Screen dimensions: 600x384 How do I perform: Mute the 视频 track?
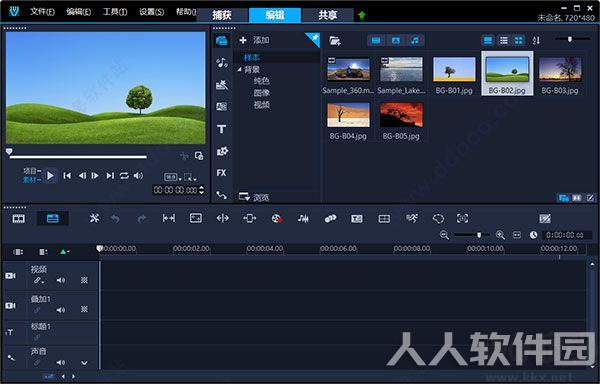coord(61,280)
